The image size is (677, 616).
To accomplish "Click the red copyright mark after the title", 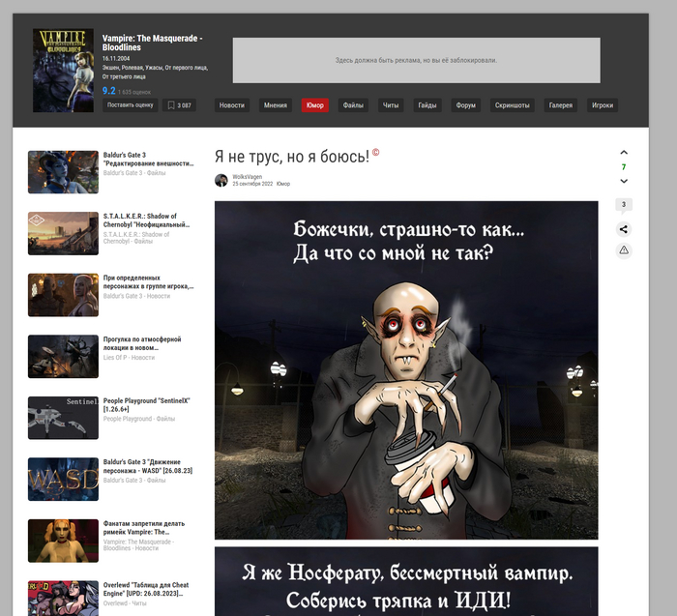I will (x=375, y=152).
